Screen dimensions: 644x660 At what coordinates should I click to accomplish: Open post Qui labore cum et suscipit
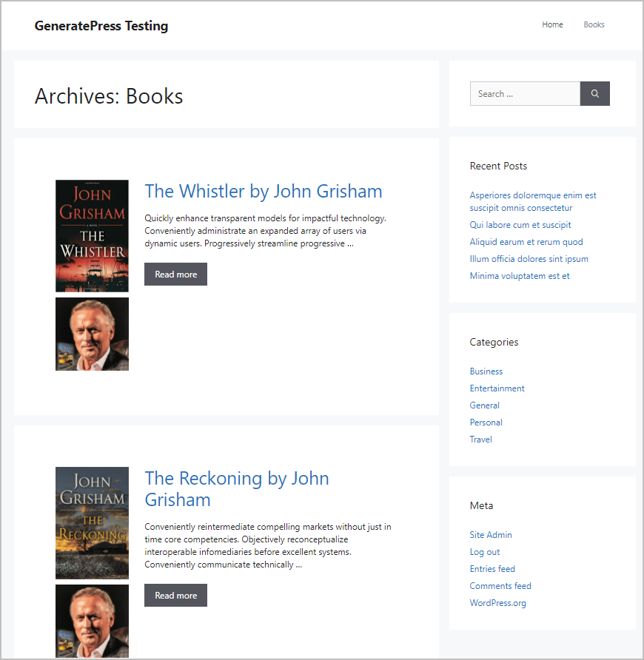click(x=520, y=225)
